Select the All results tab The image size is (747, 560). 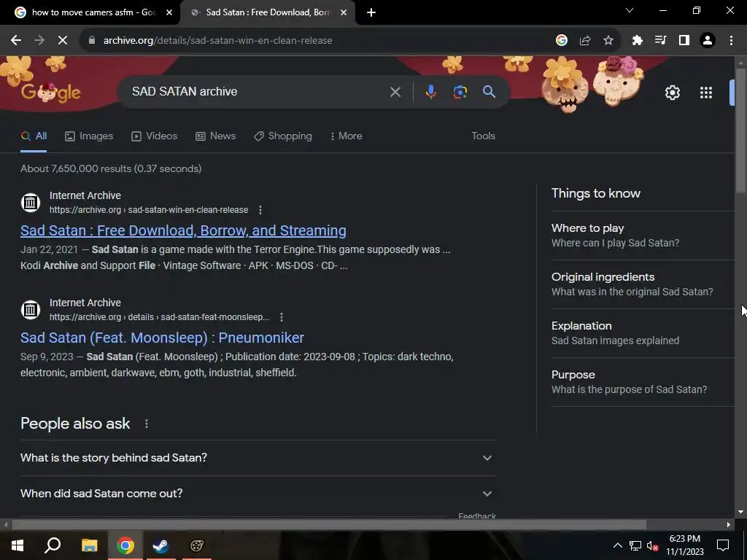click(x=34, y=136)
